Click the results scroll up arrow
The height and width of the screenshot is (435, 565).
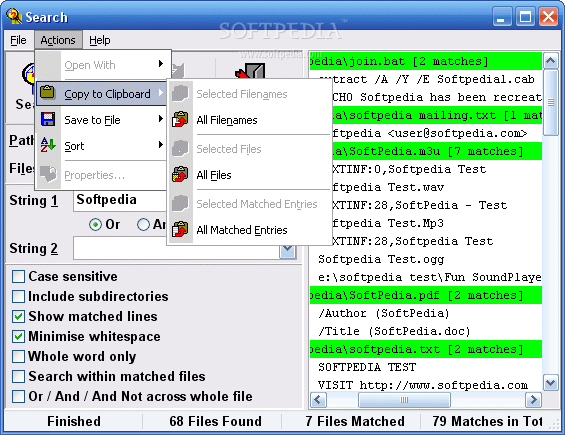(550, 61)
